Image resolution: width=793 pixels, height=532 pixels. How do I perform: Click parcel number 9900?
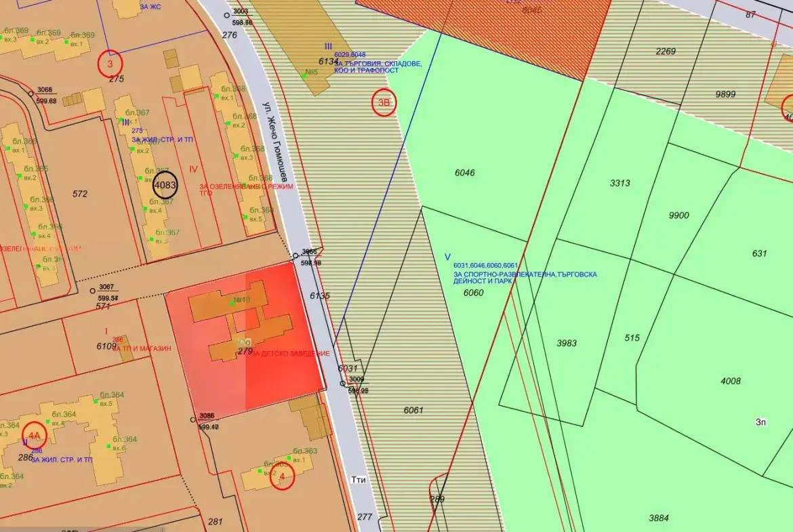[678, 216]
